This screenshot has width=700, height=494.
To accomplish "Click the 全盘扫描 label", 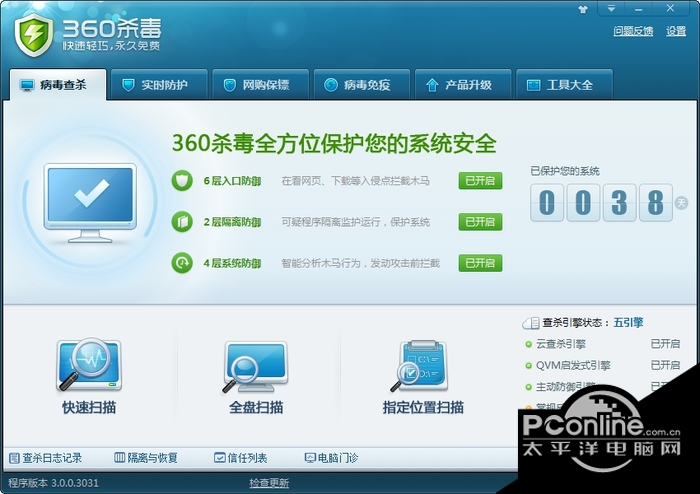I will [256, 407].
